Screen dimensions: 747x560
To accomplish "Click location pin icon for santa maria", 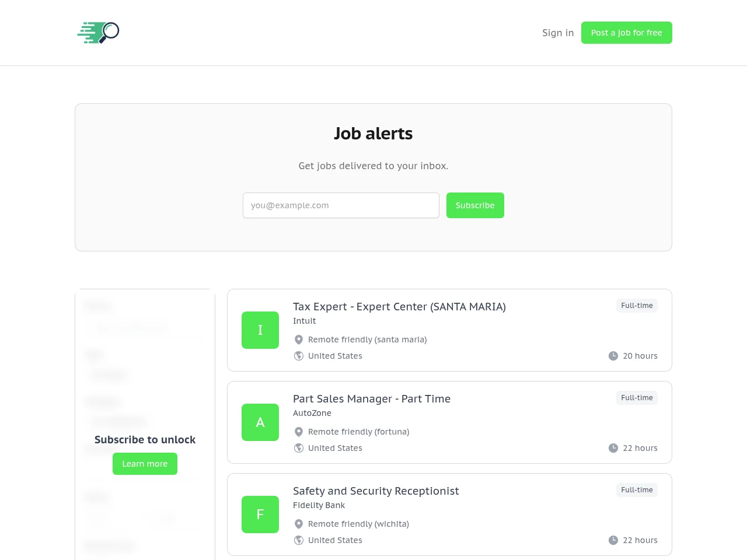I will coord(299,339).
